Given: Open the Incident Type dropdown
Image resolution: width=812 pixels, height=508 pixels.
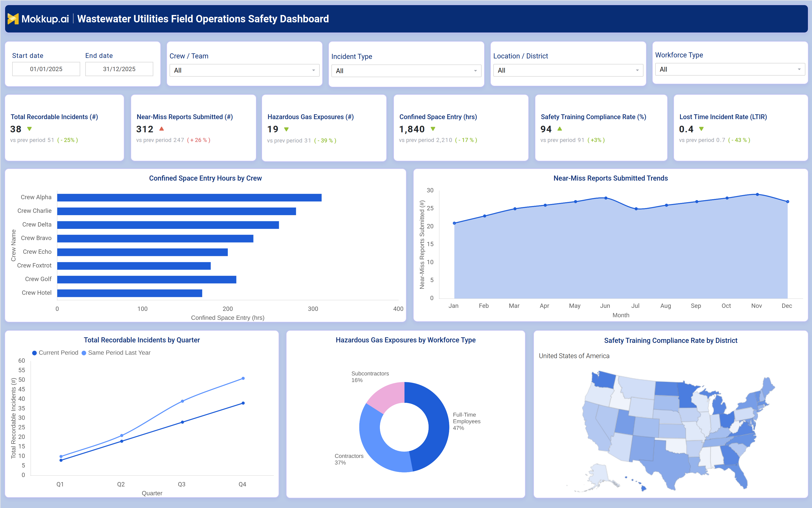Looking at the screenshot, I should tap(406, 71).
